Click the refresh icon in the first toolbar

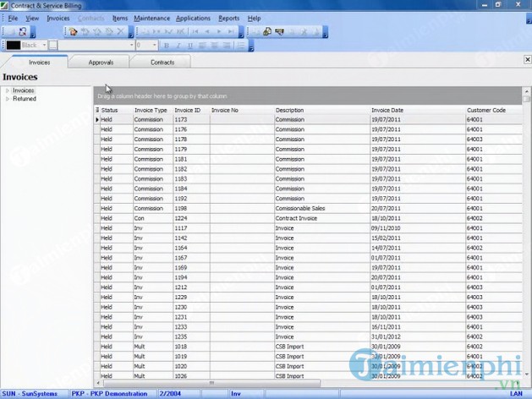click(x=23, y=32)
